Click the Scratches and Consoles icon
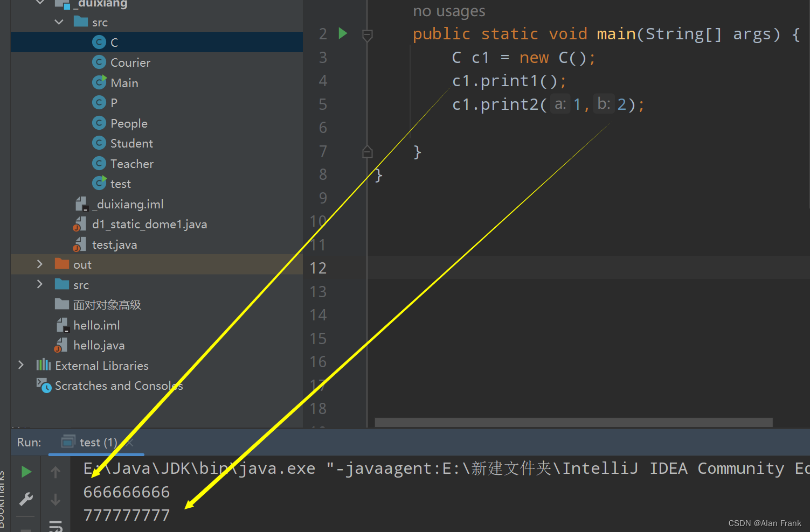Screen dimensions: 810x532 44,386
